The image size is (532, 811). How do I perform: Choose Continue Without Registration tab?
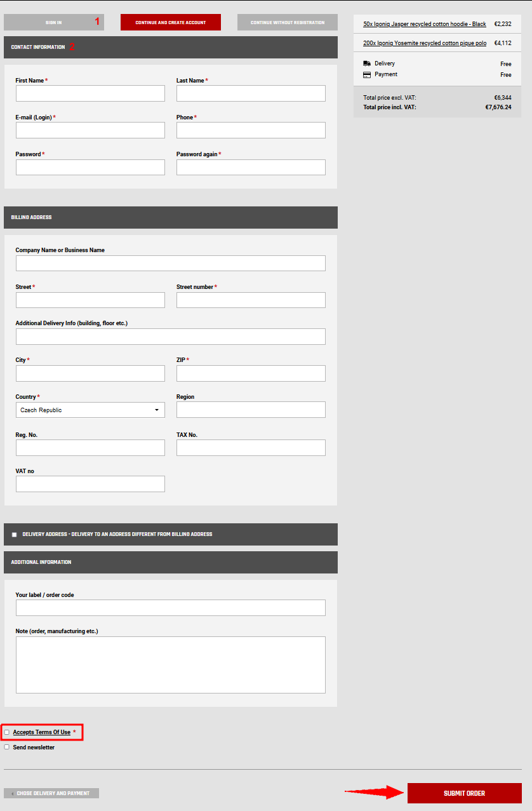288,22
